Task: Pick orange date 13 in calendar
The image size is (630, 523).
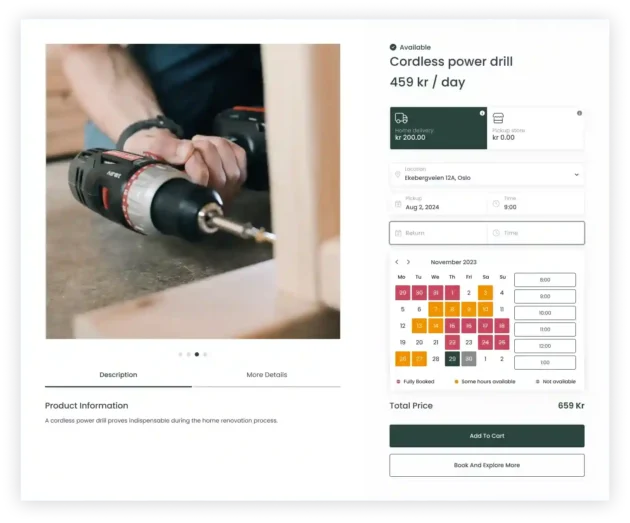Action: (419, 326)
